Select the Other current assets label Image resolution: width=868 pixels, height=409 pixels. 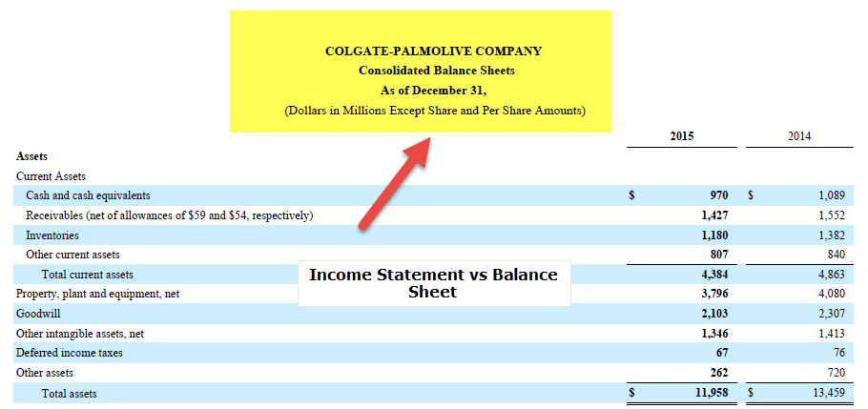click(x=72, y=255)
